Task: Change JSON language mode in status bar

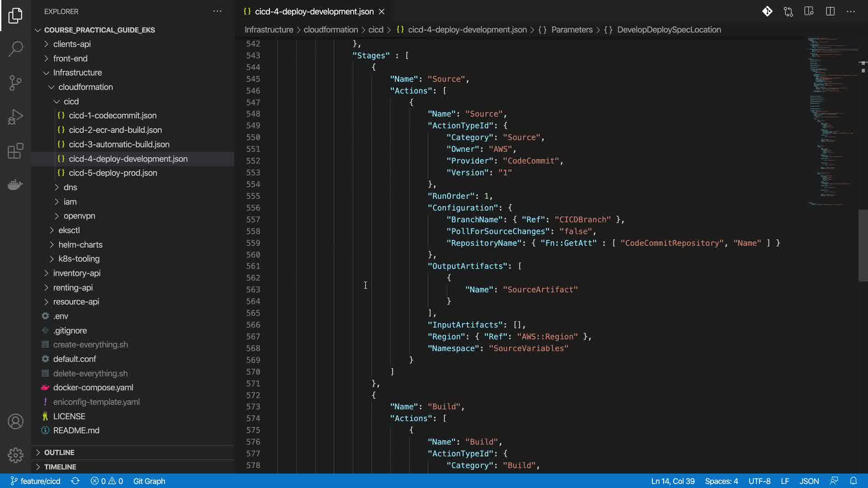Action: click(x=809, y=481)
